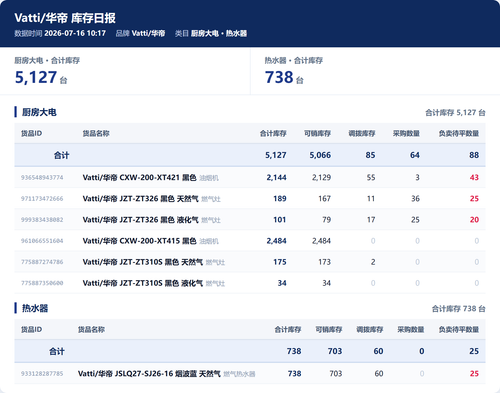Click the bold "2,484" total in the CXW-200-XT415 row
The height and width of the screenshot is (393, 500).
(276, 241)
